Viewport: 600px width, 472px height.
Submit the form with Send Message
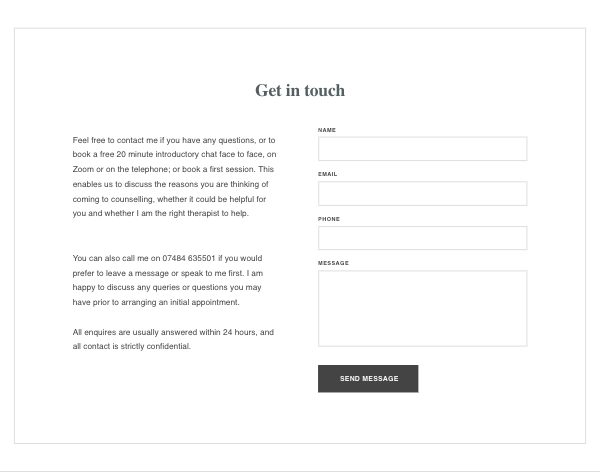click(x=368, y=379)
